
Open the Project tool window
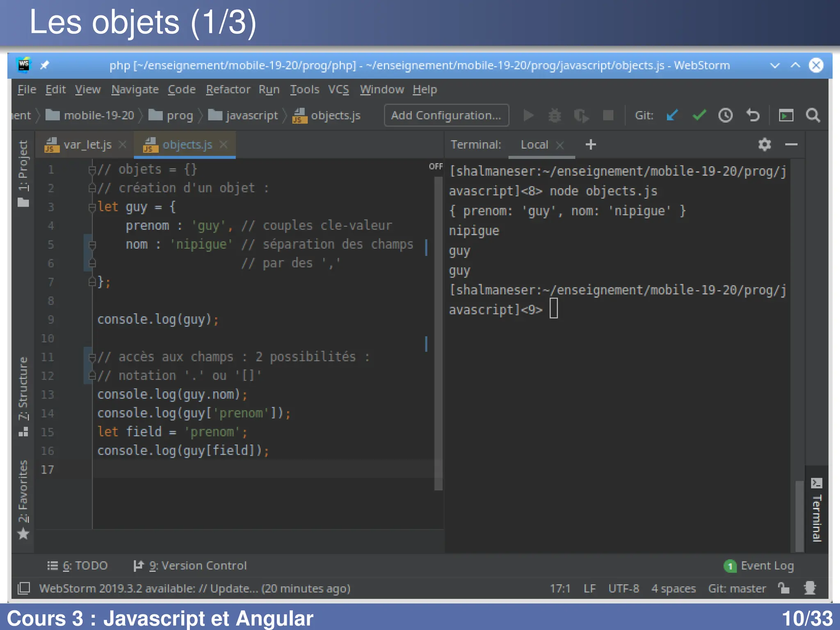pos(23,173)
